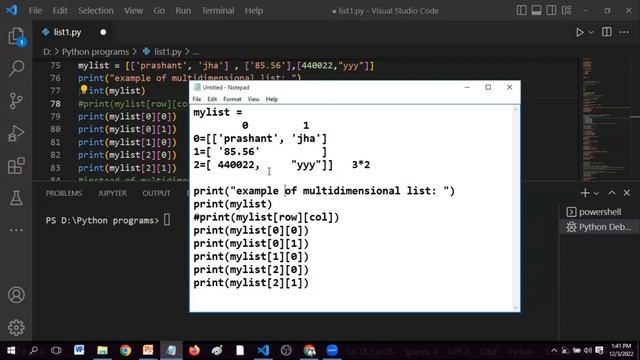Open the Search view in activity bar
640x360 pixels.
point(16,68)
